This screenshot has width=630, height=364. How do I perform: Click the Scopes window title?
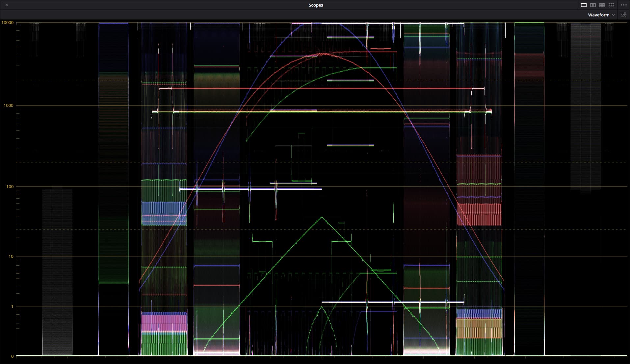316,5
